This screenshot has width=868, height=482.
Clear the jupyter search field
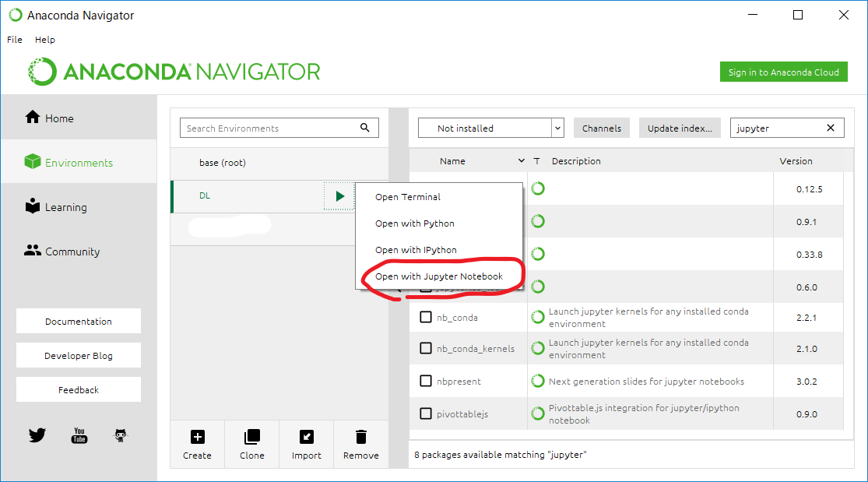pos(830,127)
